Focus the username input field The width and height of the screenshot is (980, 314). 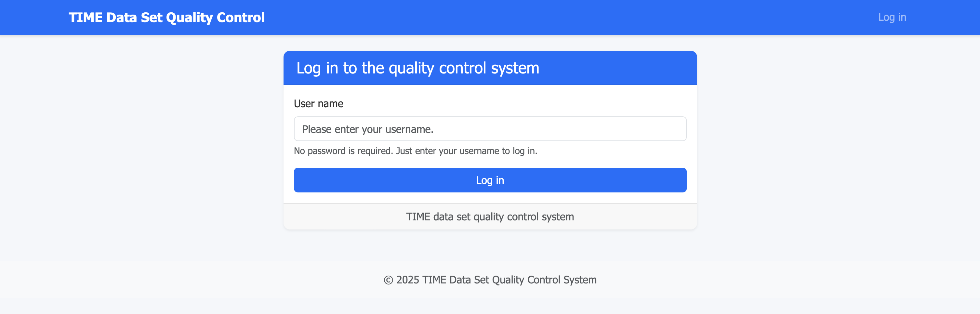[490, 129]
